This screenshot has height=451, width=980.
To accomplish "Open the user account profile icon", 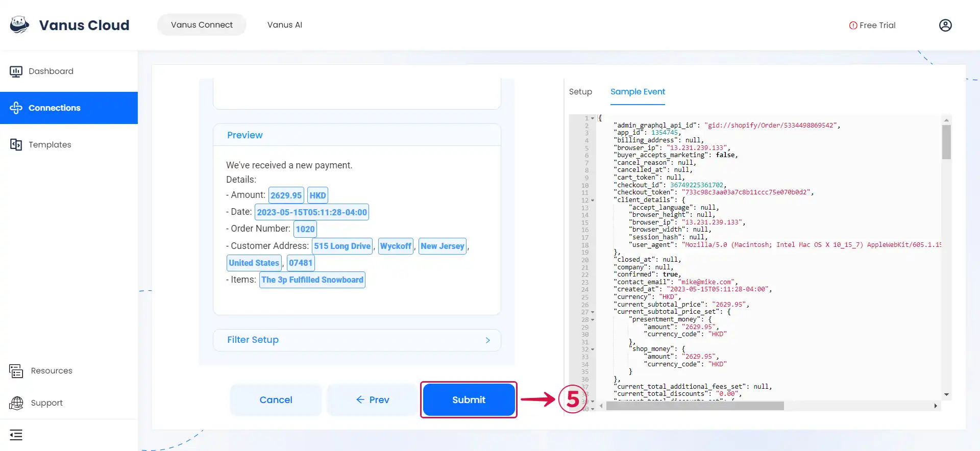I will 945,25.
